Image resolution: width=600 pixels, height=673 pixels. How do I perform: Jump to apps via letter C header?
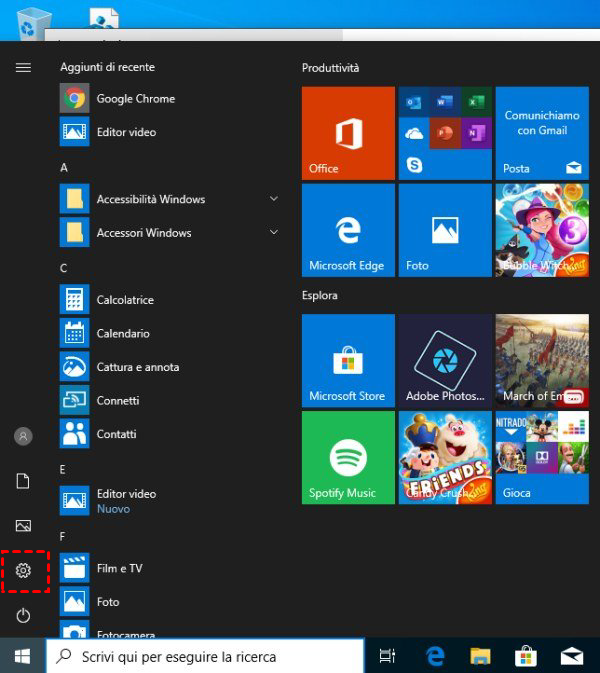coord(64,268)
